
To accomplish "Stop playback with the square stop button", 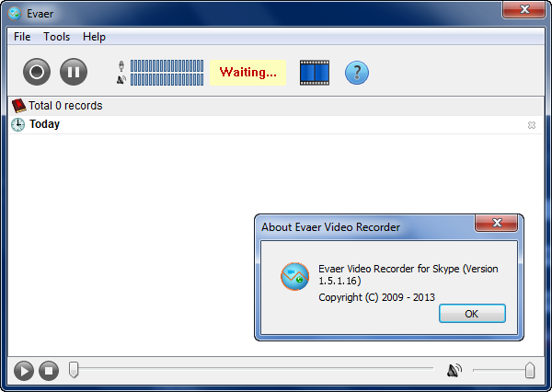I will 49,371.
